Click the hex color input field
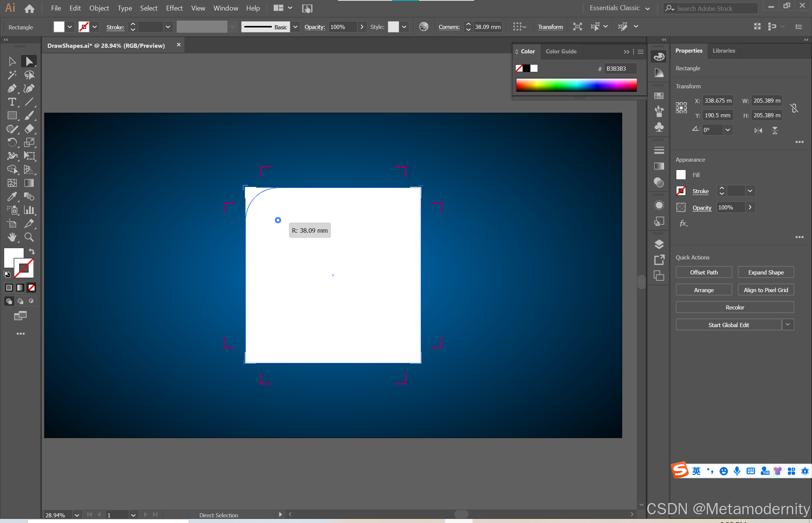Image resolution: width=812 pixels, height=523 pixels. click(620, 68)
